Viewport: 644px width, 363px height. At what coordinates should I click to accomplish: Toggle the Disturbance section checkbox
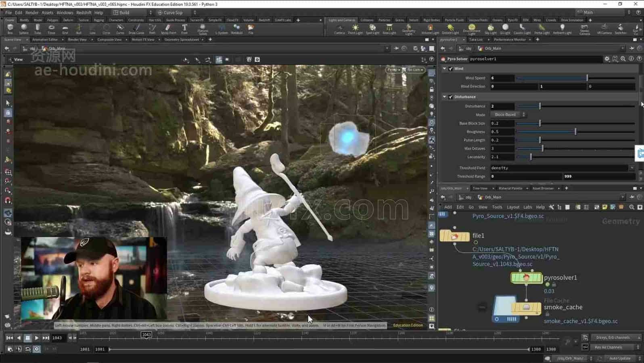451,97
